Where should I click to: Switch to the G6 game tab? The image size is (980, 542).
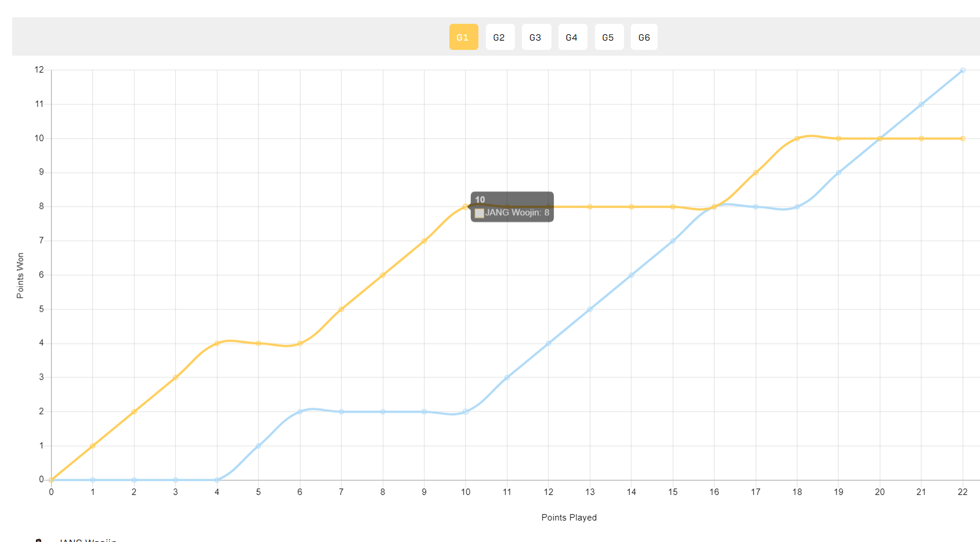coord(644,37)
